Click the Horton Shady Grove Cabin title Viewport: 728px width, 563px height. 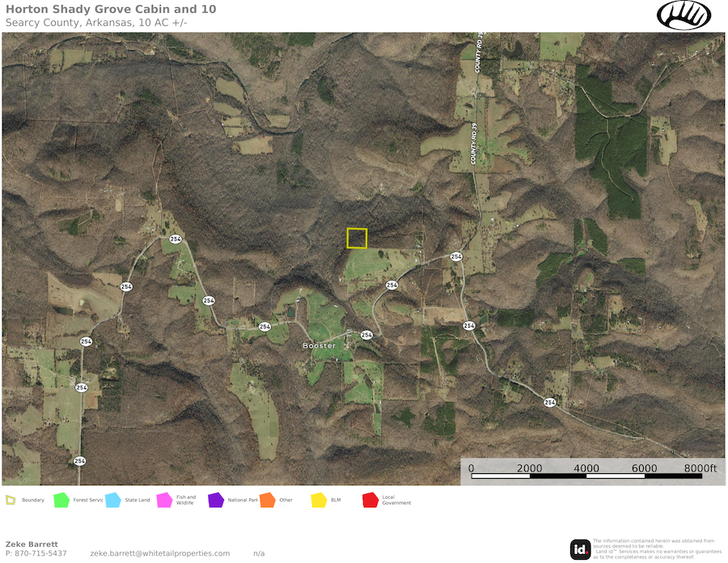(110, 9)
